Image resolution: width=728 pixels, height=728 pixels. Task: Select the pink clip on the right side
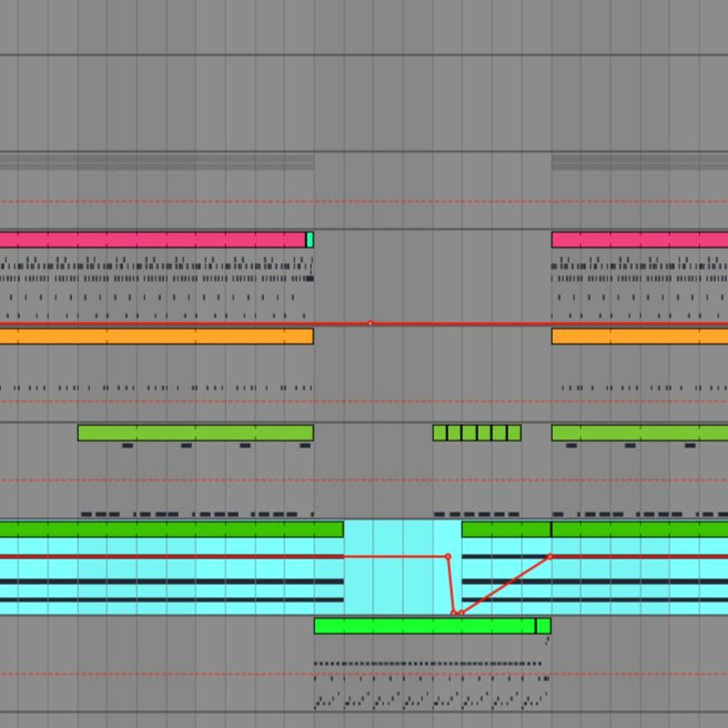point(640,240)
